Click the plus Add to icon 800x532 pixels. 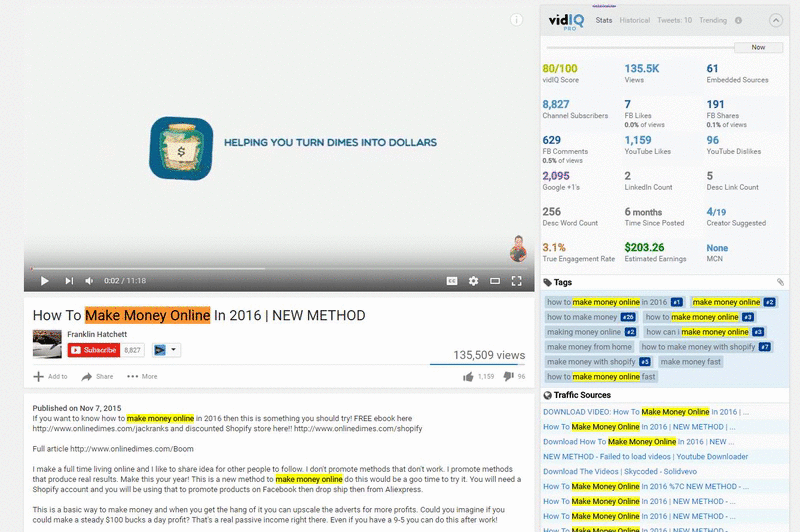point(38,376)
